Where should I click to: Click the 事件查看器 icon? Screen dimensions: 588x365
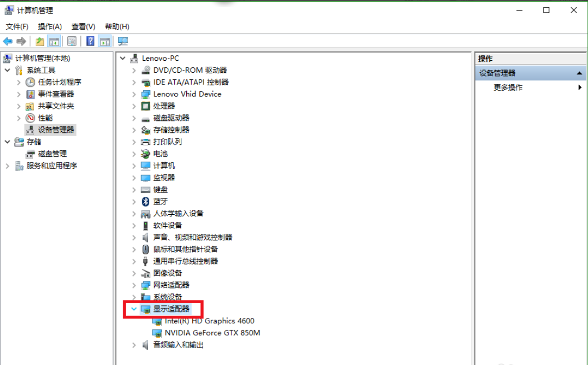[x=30, y=94]
